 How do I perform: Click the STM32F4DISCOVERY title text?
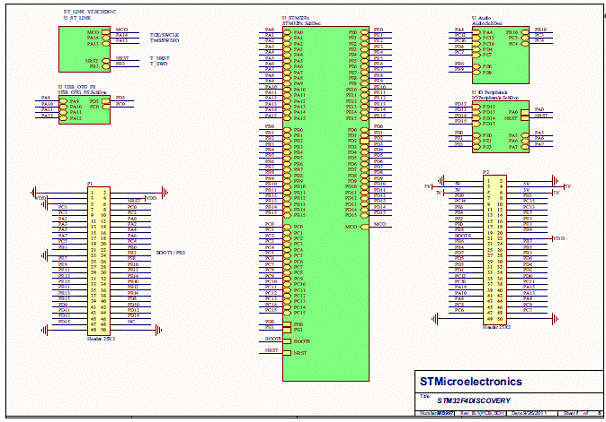pyautogui.click(x=474, y=401)
